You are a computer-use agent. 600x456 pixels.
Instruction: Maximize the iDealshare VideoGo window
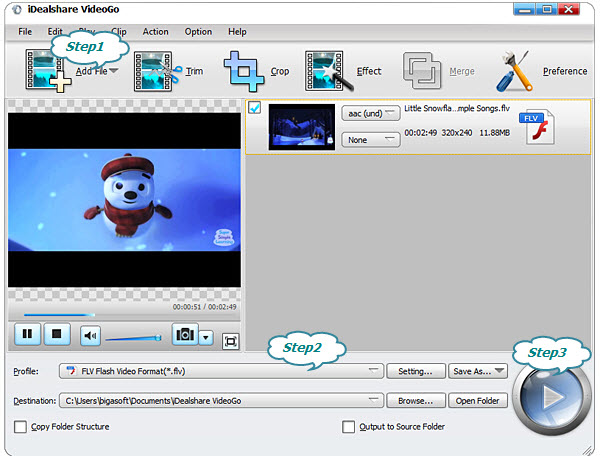[547, 9]
